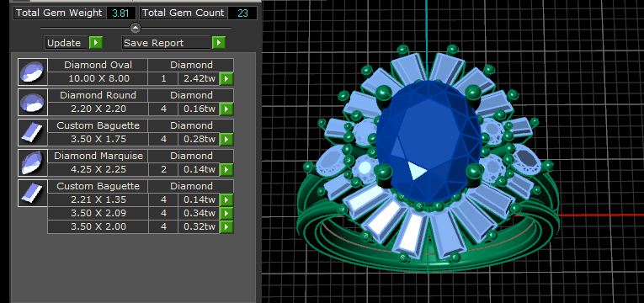Viewport: 644px width, 303px height.
Task: Click green arrow in Diamond Marquise row
Action: point(226,169)
